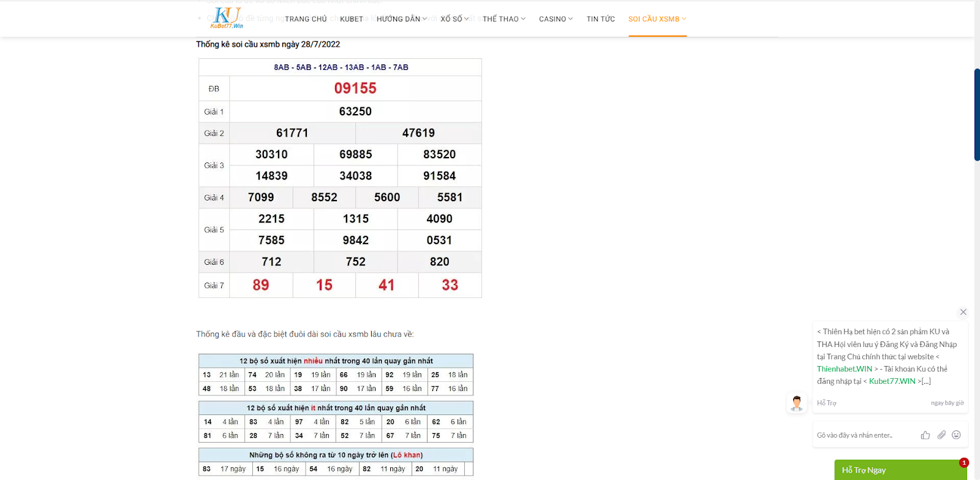The image size is (980, 480).
Task: Open the emoji picker in chat
Action: 956,435
